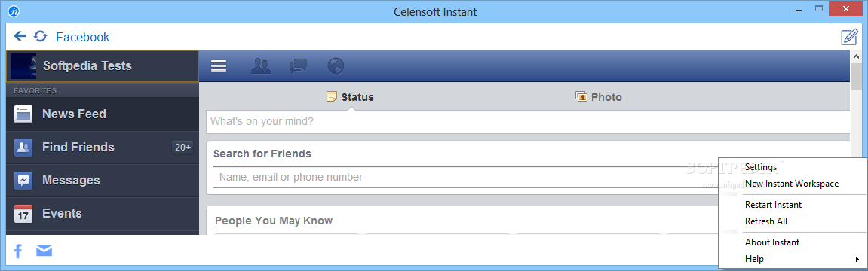Open the messages chat bubbles icon
This screenshot has height=271, width=868.
[x=299, y=66]
